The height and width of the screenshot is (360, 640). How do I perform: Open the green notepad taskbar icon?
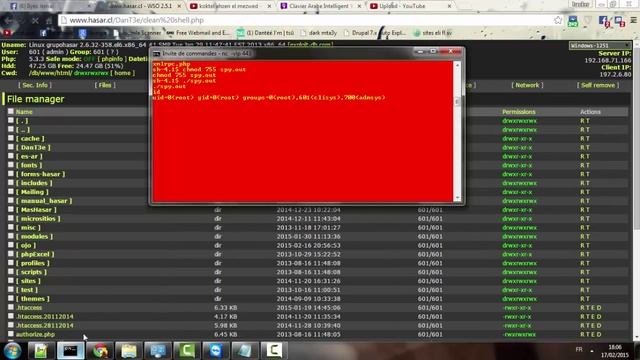pos(41,351)
